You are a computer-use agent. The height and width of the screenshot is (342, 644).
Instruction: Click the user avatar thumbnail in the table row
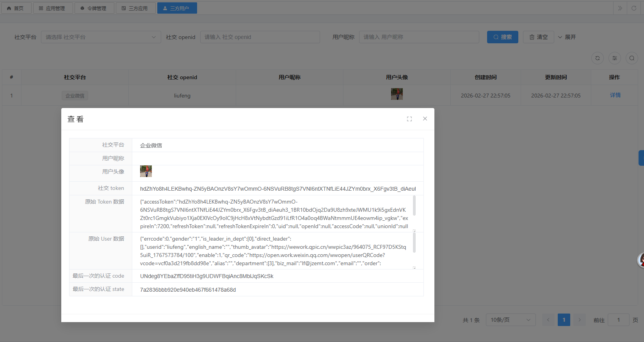[397, 94]
